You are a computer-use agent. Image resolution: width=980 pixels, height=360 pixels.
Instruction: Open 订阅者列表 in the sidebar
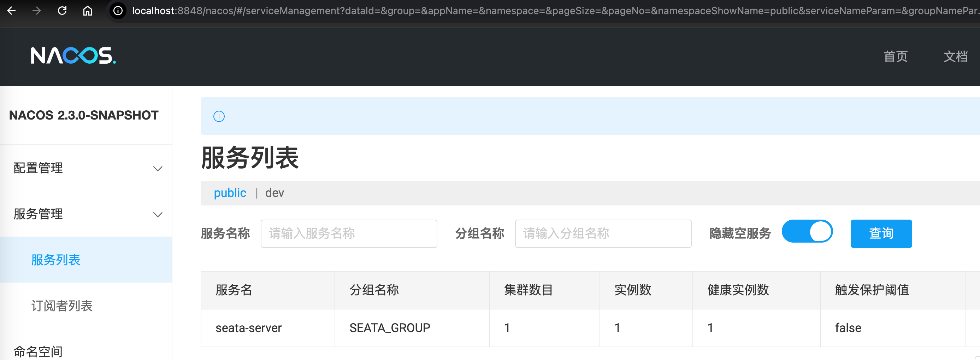coord(61,306)
